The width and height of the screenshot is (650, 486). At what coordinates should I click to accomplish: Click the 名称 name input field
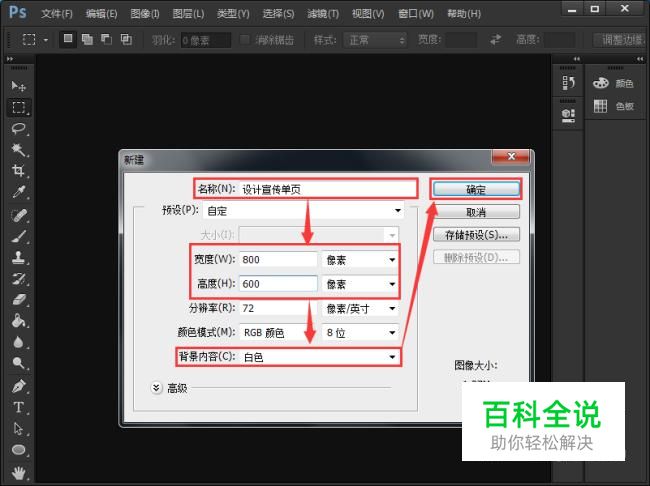point(327,189)
